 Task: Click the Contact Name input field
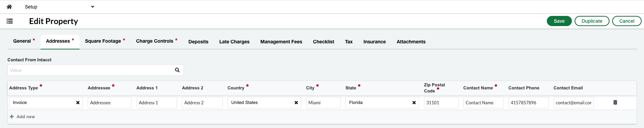tap(484, 103)
